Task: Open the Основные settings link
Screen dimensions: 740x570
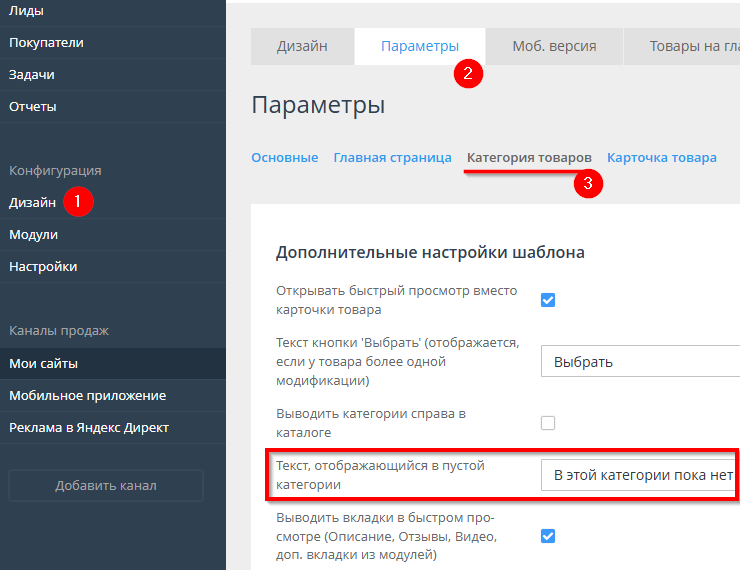Action: (284, 158)
